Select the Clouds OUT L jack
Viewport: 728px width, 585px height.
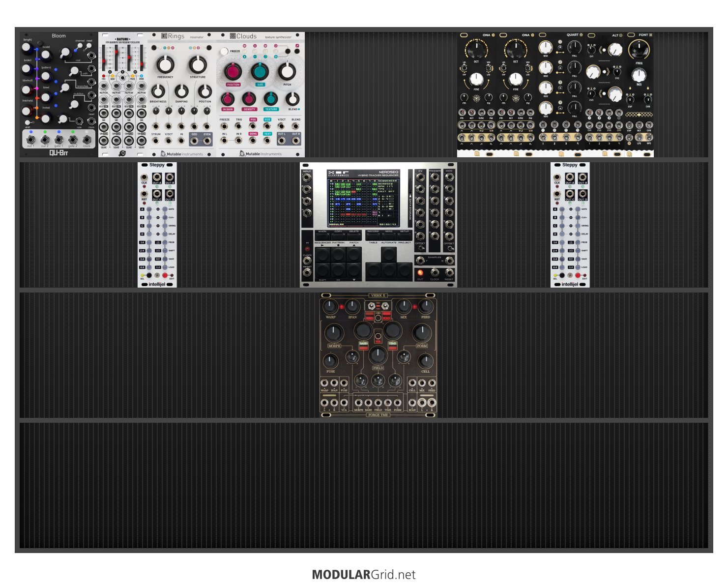coord(282,141)
